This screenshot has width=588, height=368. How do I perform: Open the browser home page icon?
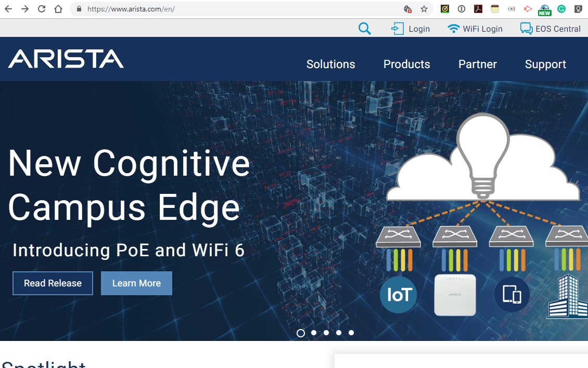pyautogui.click(x=58, y=9)
